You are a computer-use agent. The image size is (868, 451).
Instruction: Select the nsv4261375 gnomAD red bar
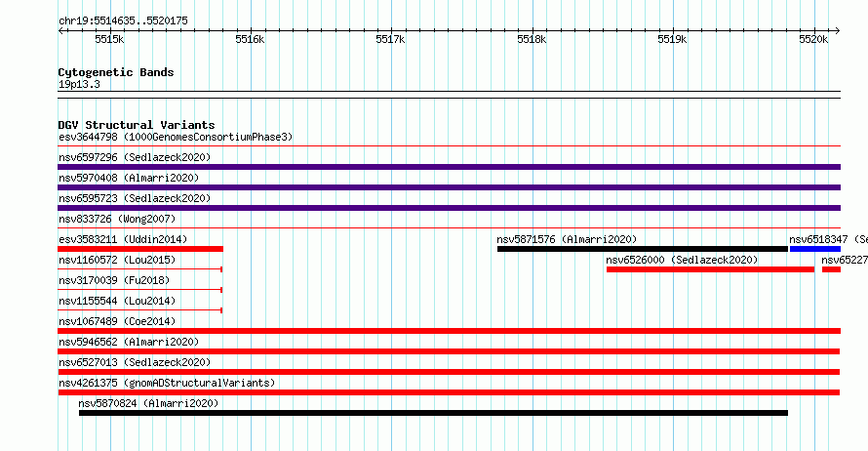449,392
